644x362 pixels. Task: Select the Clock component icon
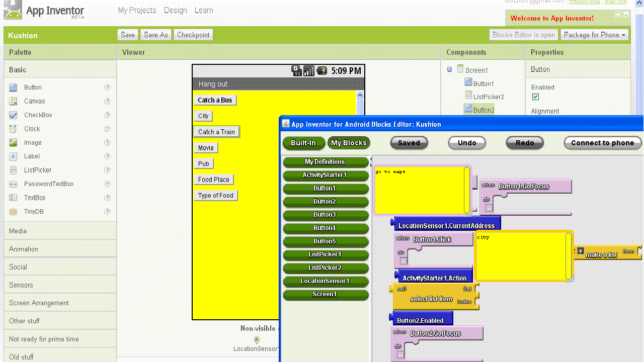tap(14, 129)
